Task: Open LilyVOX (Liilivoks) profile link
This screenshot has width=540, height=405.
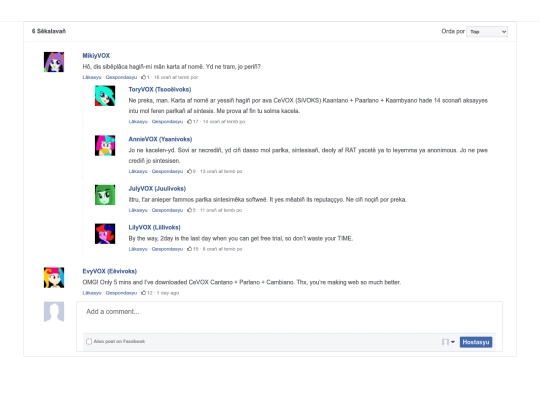Action: [154, 227]
